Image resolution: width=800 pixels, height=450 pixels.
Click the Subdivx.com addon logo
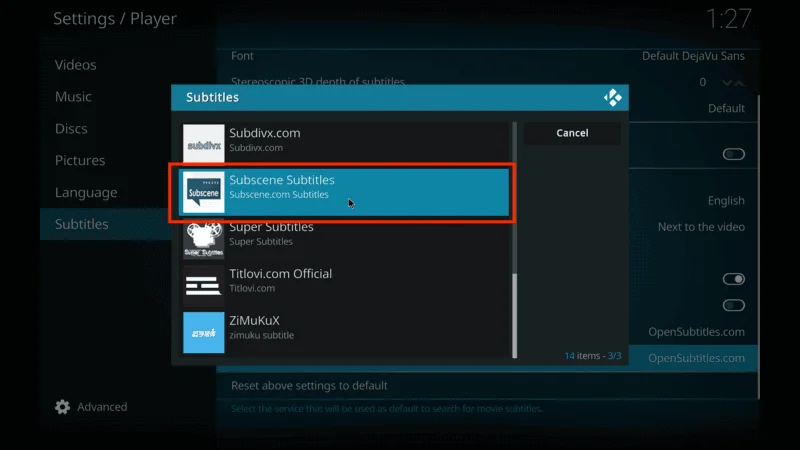[x=204, y=144]
